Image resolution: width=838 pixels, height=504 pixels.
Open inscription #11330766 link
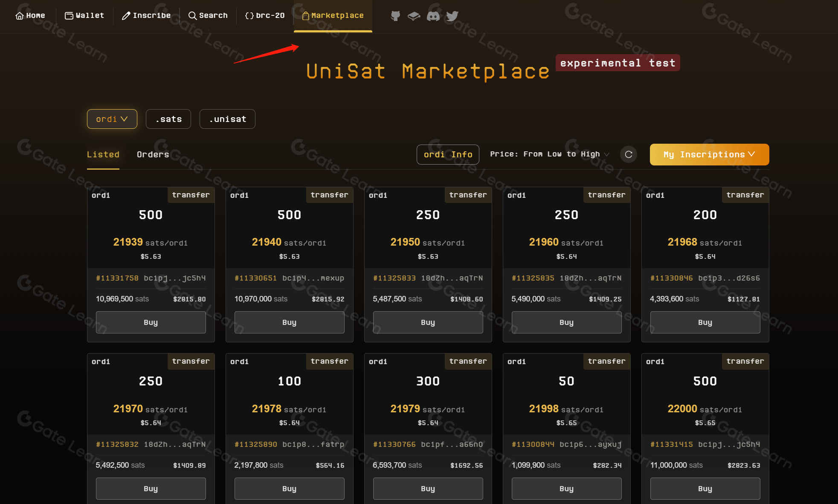394,444
